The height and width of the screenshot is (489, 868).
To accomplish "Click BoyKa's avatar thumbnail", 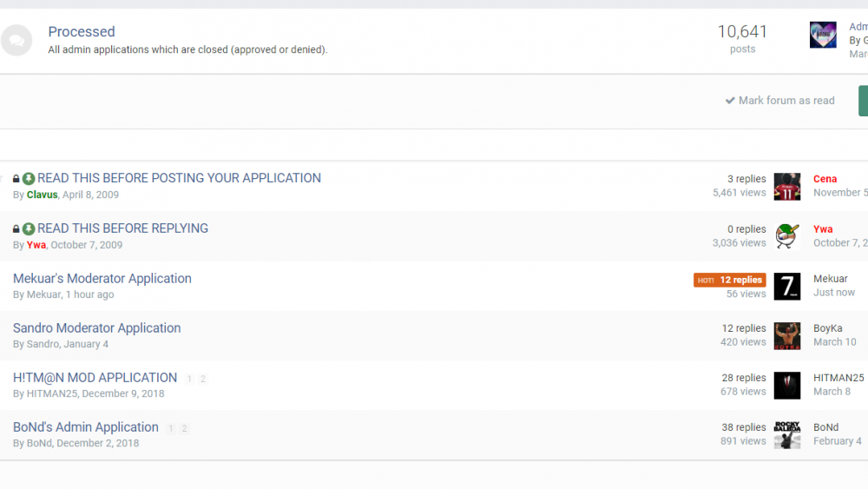I will (x=786, y=335).
